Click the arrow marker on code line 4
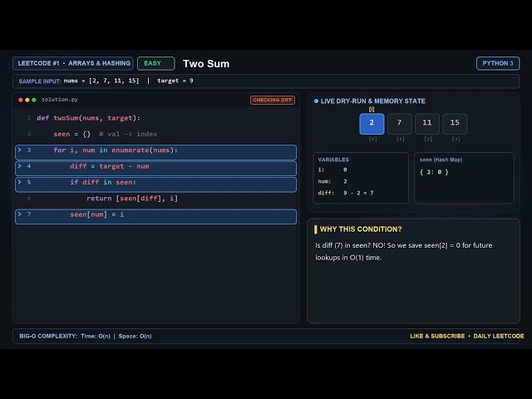Image resolution: width=532 pixels, height=399 pixels. [20, 166]
